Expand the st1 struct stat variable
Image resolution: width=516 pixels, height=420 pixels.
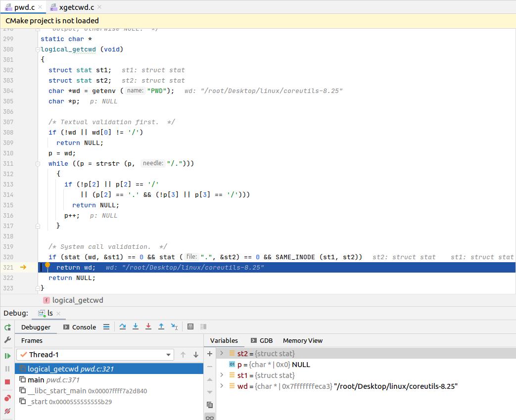[x=222, y=375]
